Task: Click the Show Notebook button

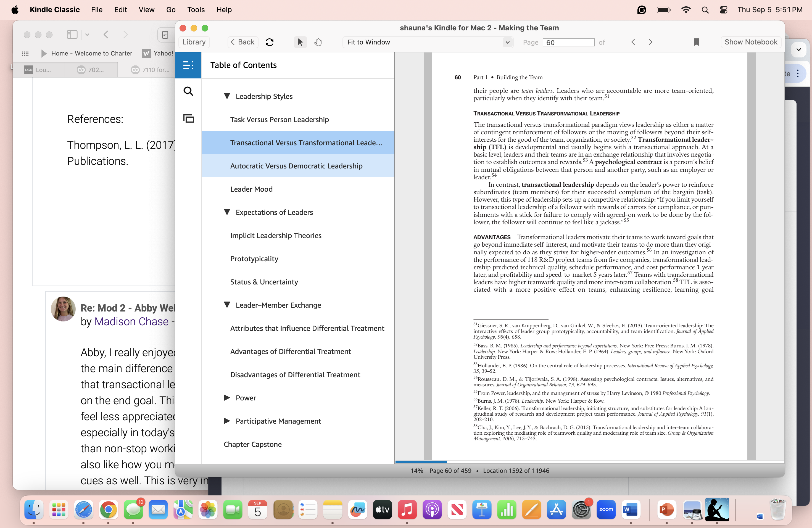Action: click(x=751, y=42)
